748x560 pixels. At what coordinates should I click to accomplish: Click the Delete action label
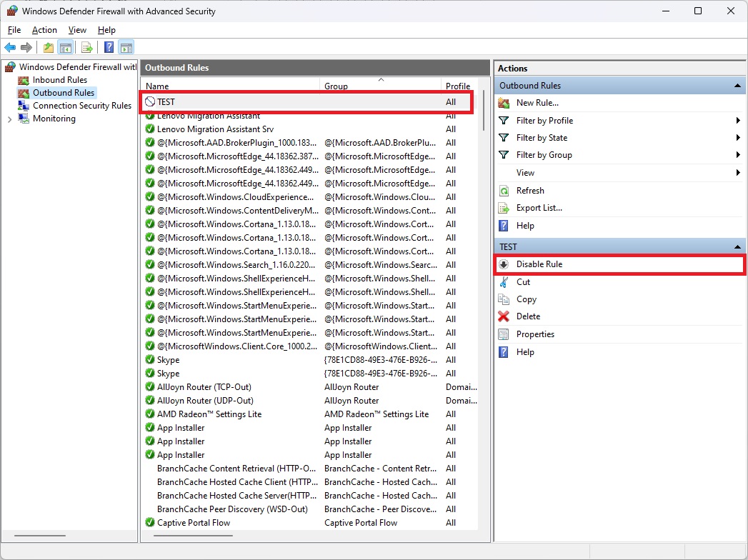point(528,316)
